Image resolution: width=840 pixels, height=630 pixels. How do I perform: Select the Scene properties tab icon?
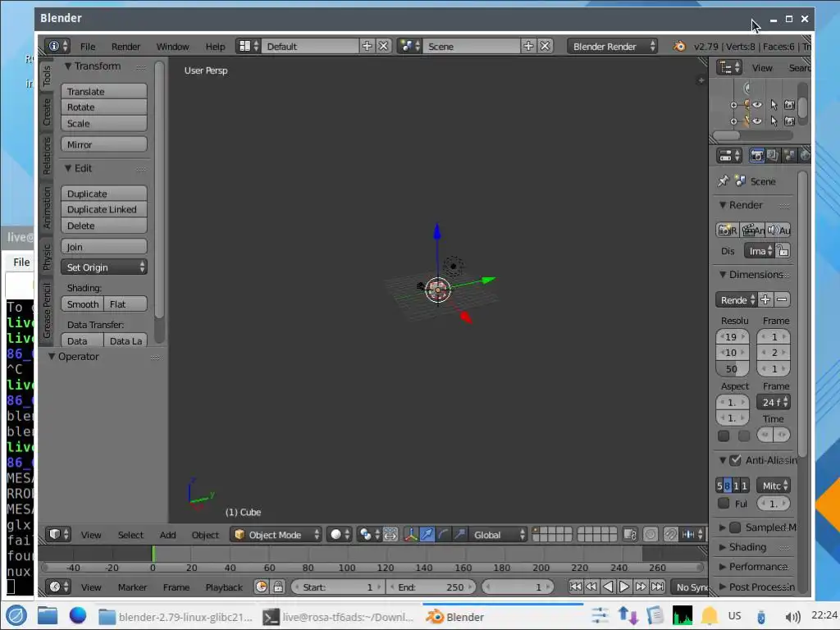coord(788,156)
